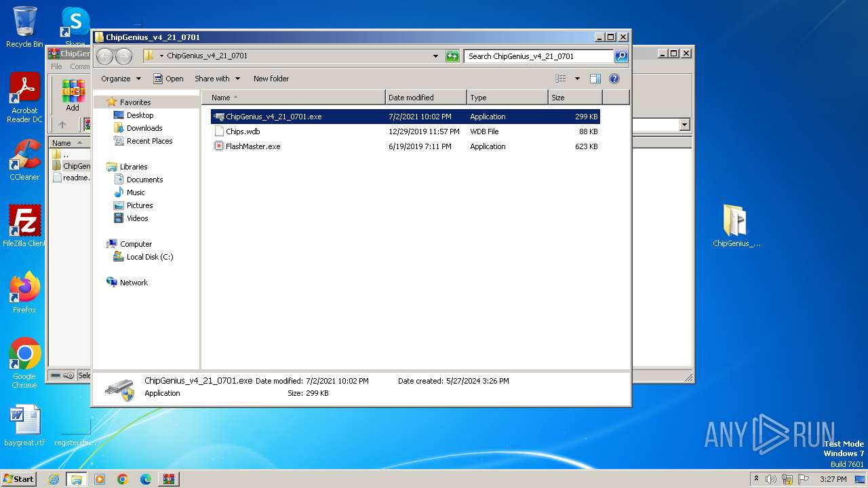This screenshot has height=488, width=868.
Task: Click the Open toolbar button
Action: pos(168,79)
